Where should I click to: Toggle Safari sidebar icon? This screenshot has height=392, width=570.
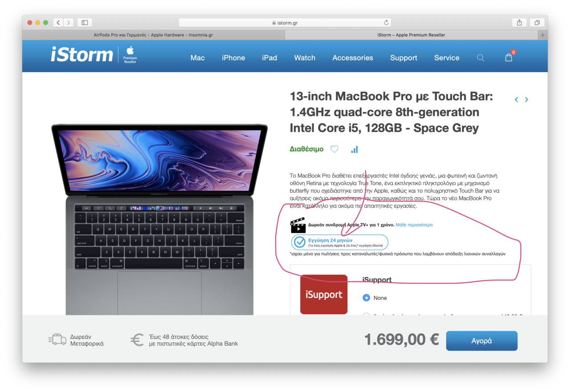pyautogui.click(x=85, y=22)
